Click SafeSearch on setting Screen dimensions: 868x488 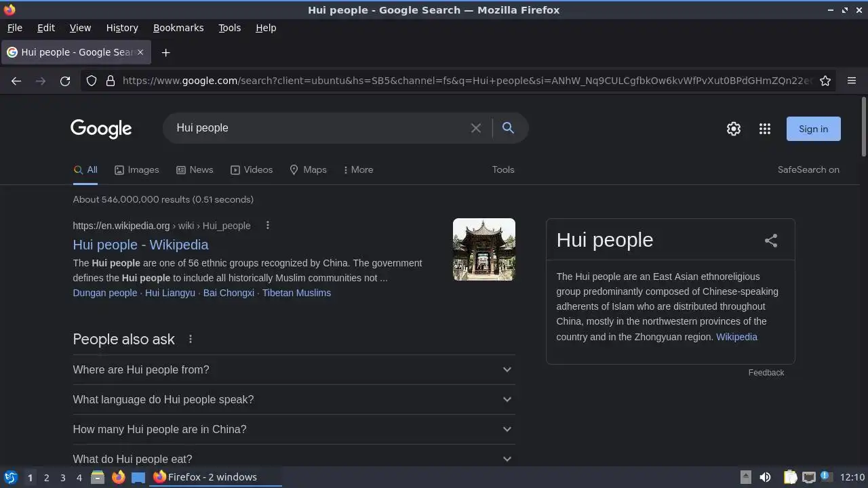pos(808,169)
